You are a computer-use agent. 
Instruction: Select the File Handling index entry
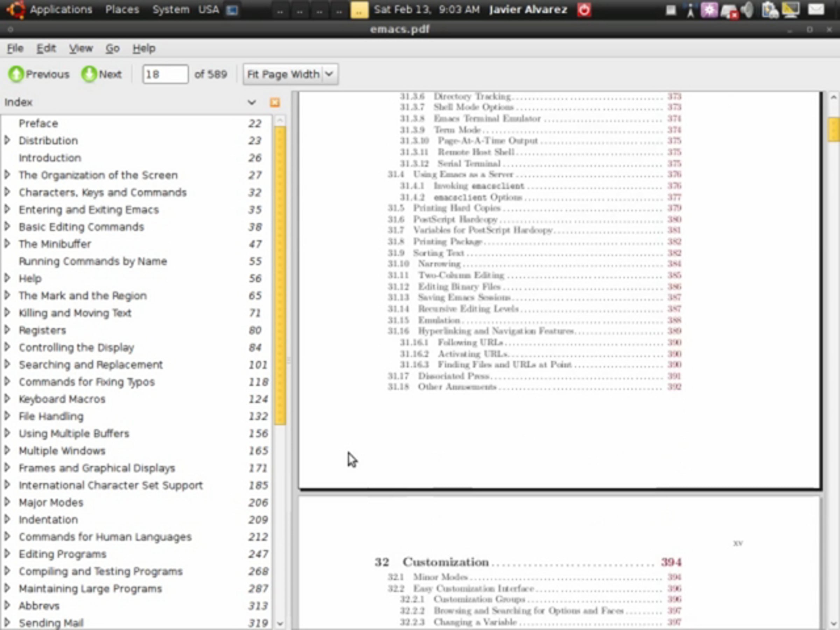(51, 416)
